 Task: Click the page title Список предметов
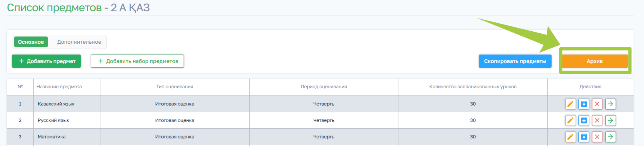(x=54, y=8)
